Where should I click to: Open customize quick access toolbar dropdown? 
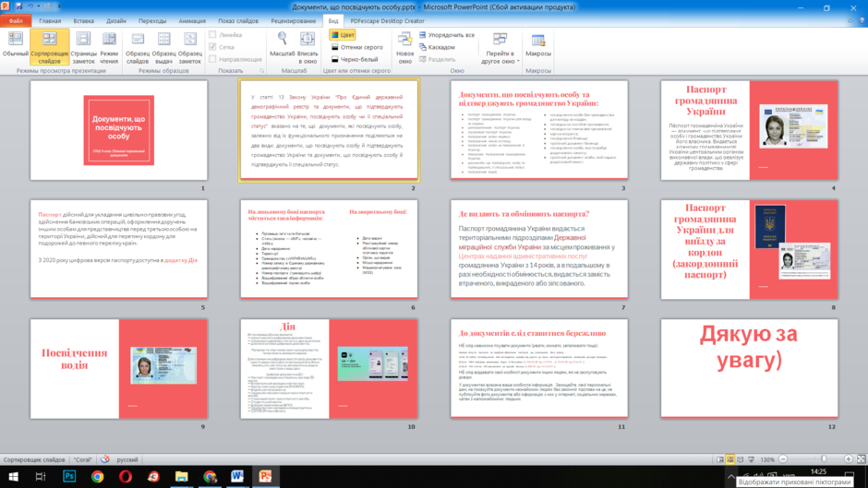[x=59, y=6]
